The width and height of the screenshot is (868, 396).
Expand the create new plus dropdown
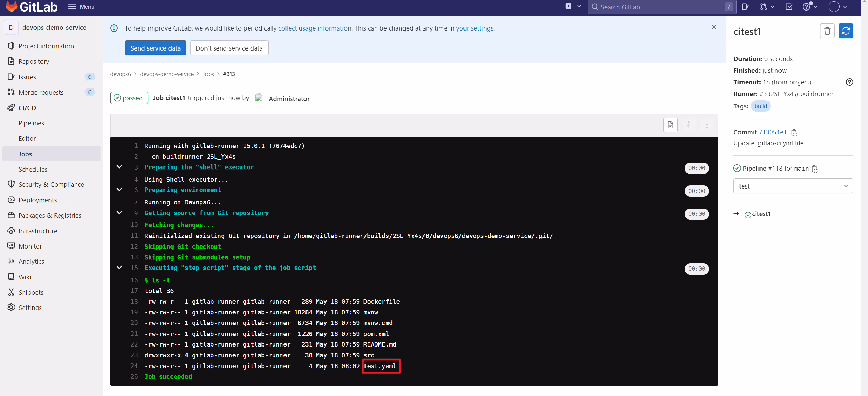(573, 6)
